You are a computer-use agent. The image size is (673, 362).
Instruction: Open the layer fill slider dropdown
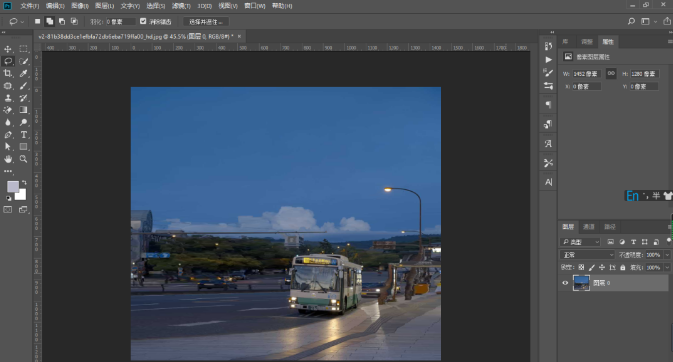667,268
